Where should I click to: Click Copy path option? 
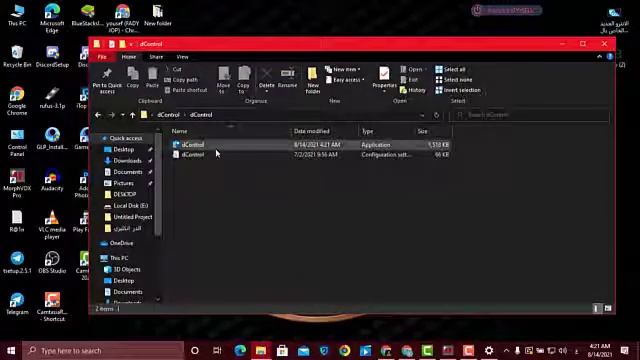pos(181,80)
